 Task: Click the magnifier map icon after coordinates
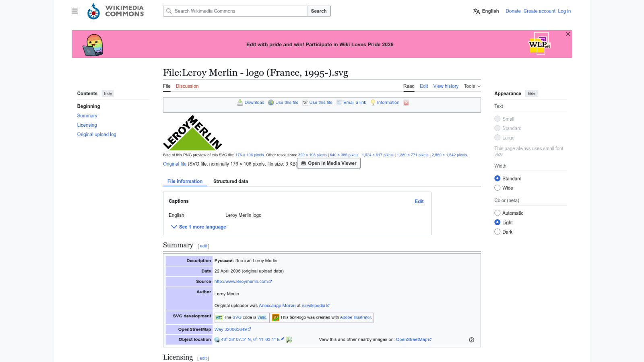[289, 340]
